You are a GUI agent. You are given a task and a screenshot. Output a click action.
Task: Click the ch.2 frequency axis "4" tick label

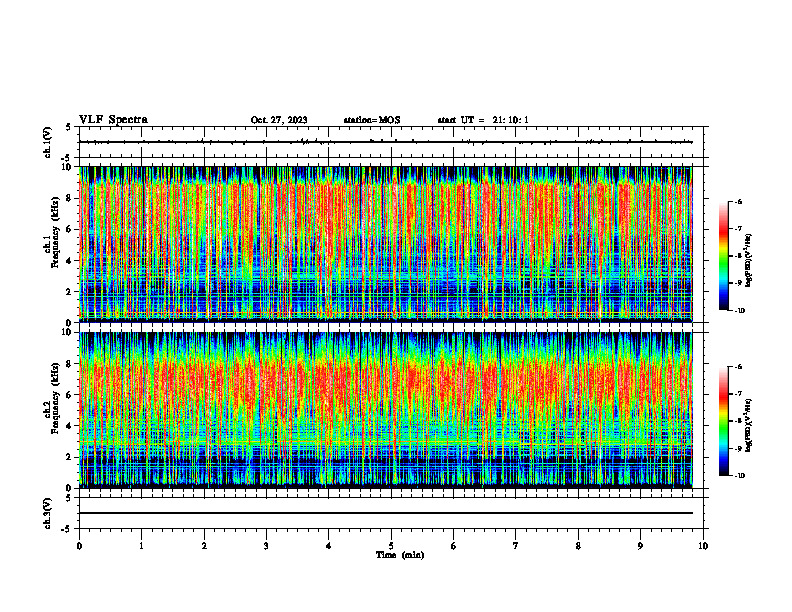[69, 426]
